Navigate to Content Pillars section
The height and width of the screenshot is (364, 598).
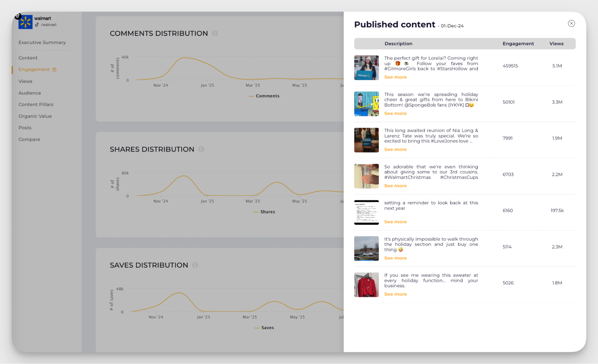[36, 104]
